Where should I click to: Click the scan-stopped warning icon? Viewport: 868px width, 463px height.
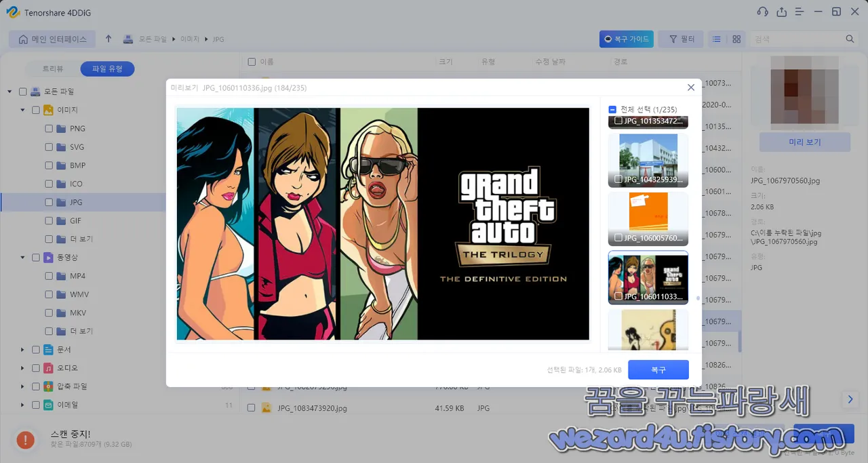pyautogui.click(x=26, y=440)
